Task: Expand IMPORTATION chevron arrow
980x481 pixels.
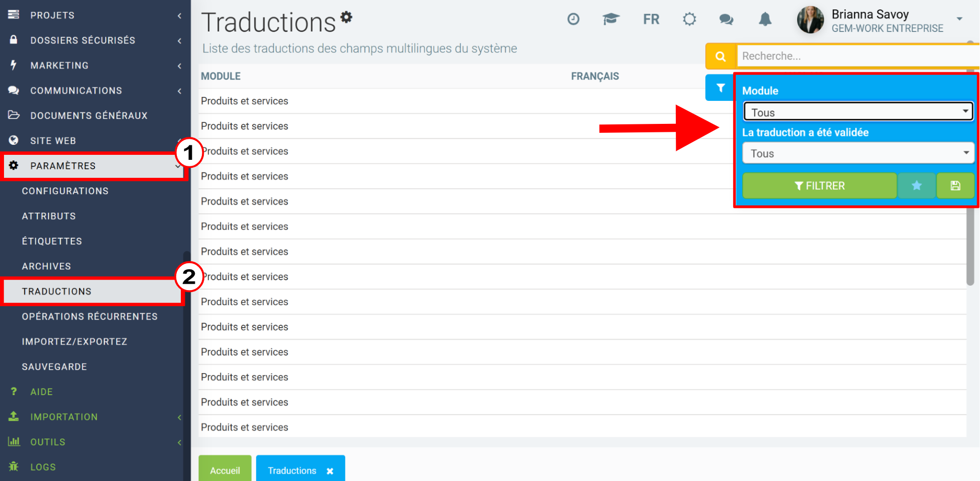Action: tap(179, 417)
